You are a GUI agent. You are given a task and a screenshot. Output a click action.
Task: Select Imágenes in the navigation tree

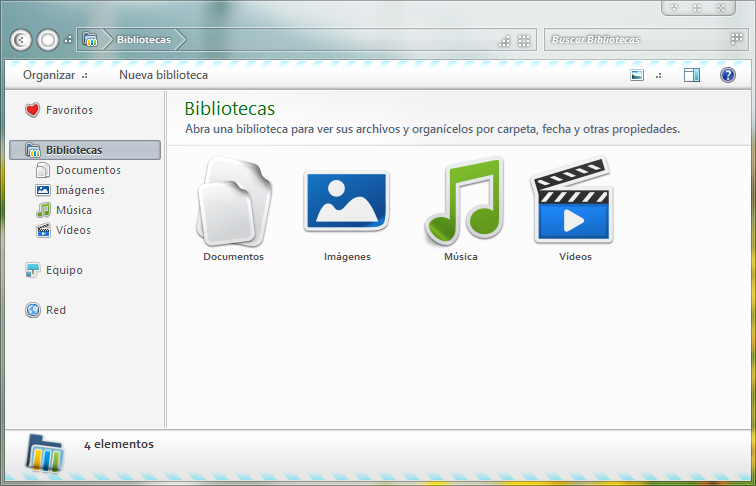pos(80,190)
